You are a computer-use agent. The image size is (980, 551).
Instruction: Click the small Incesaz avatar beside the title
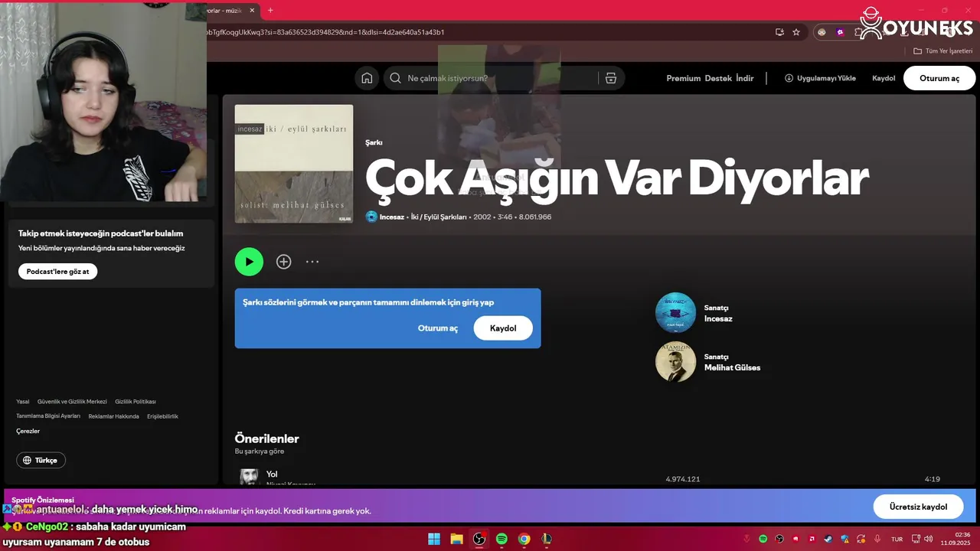(x=371, y=217)
